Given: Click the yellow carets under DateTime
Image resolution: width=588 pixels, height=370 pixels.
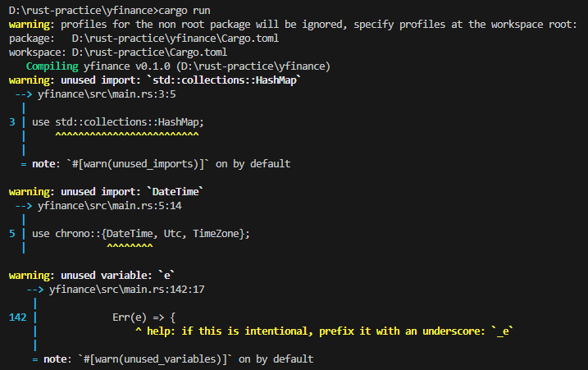Looking at the screenshot, I should (x=130, y=246).
